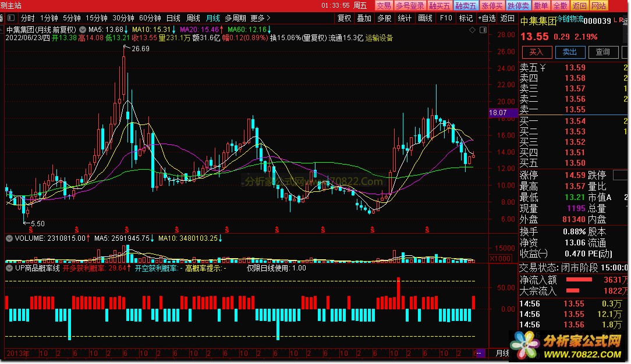Open 多股 multi-stock view
Image resolution: width=631 pixels, height=364 pixels.
click(x=384, y=18)
